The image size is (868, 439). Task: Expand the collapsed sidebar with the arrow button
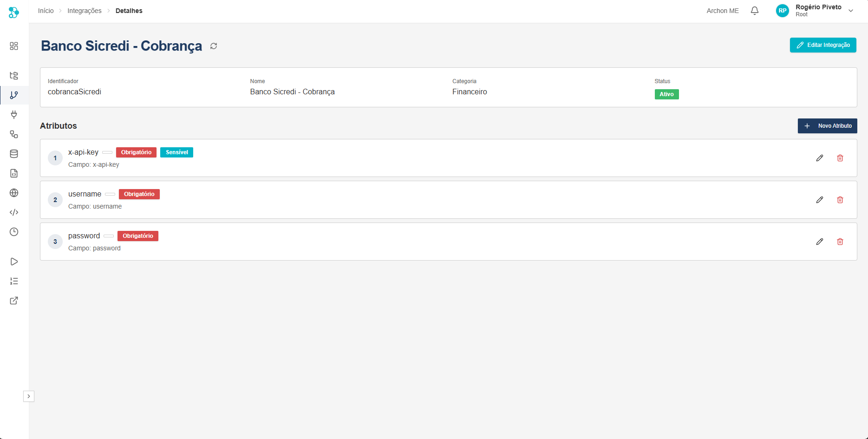[29, 396]
